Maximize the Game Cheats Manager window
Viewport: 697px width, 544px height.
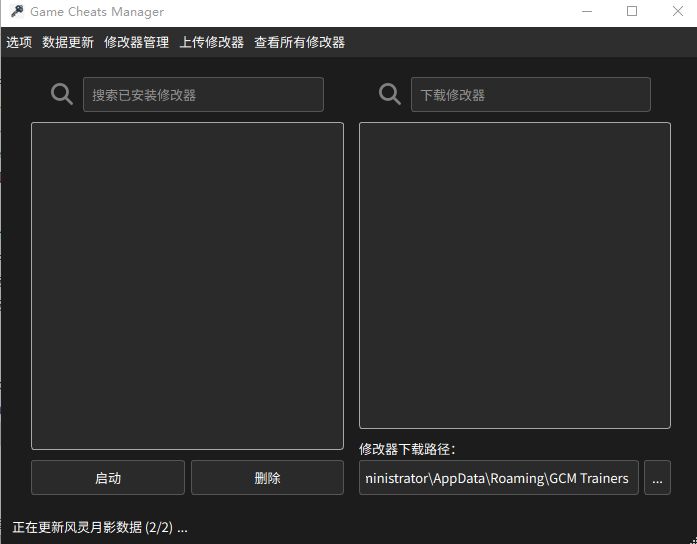(x=632, y=11)
